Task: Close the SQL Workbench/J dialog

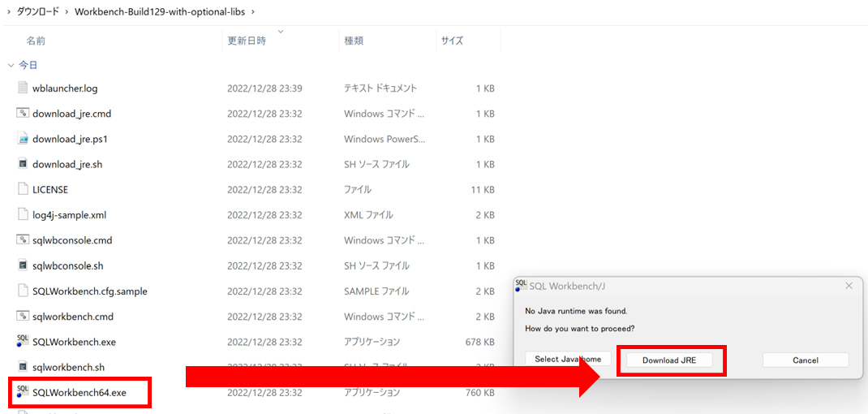Action: [x=849, y=286]
